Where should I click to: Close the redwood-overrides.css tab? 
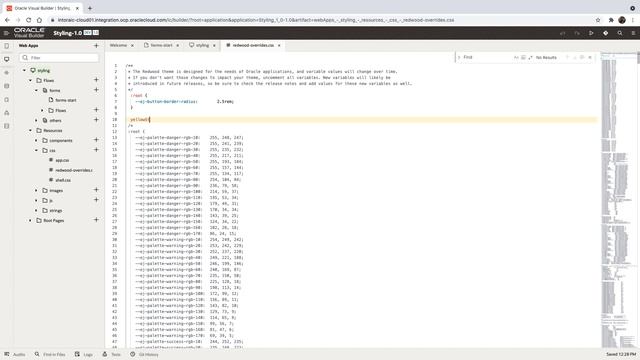click(279, 45)
